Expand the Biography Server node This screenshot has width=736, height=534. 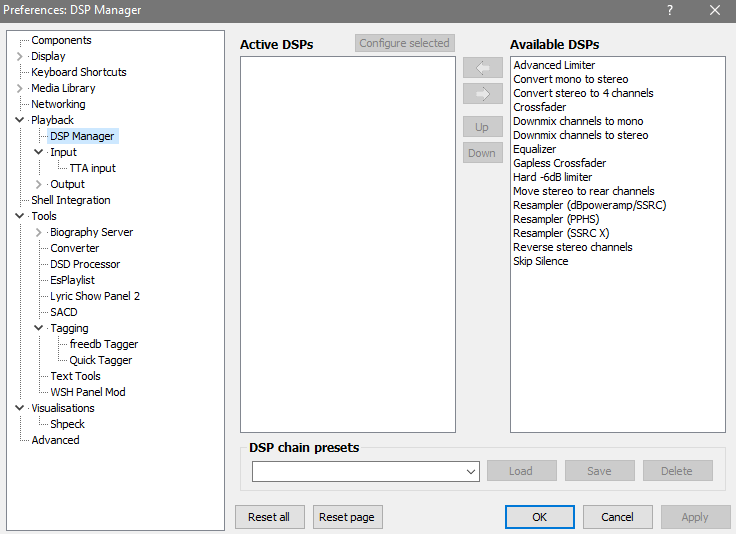coord(39,233)
